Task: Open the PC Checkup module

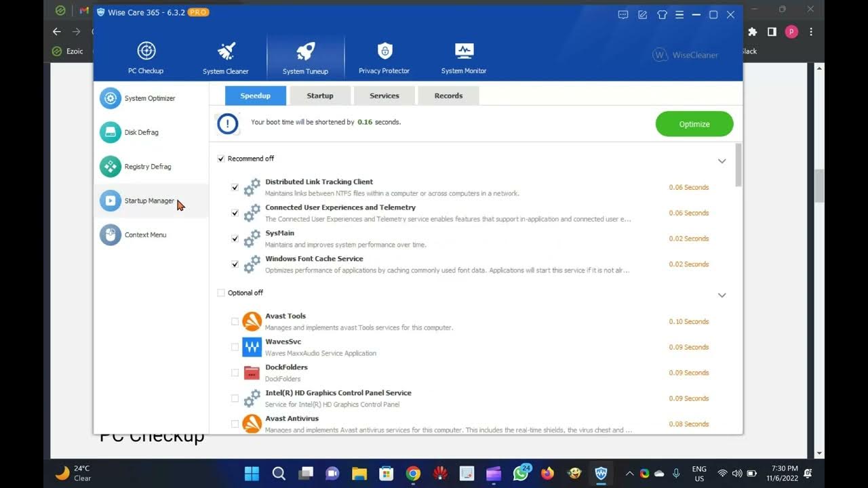Action: coord(146,58)
